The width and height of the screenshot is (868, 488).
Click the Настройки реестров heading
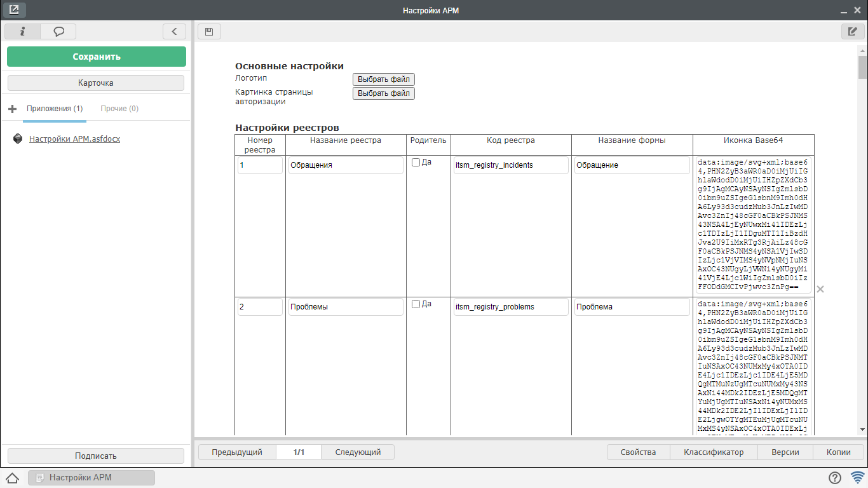(x=287, y=128)
